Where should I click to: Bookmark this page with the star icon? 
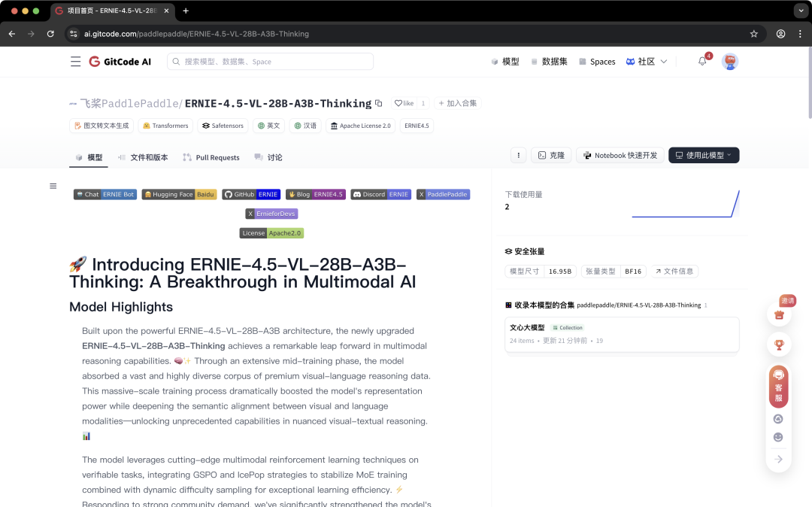(753, 34)
